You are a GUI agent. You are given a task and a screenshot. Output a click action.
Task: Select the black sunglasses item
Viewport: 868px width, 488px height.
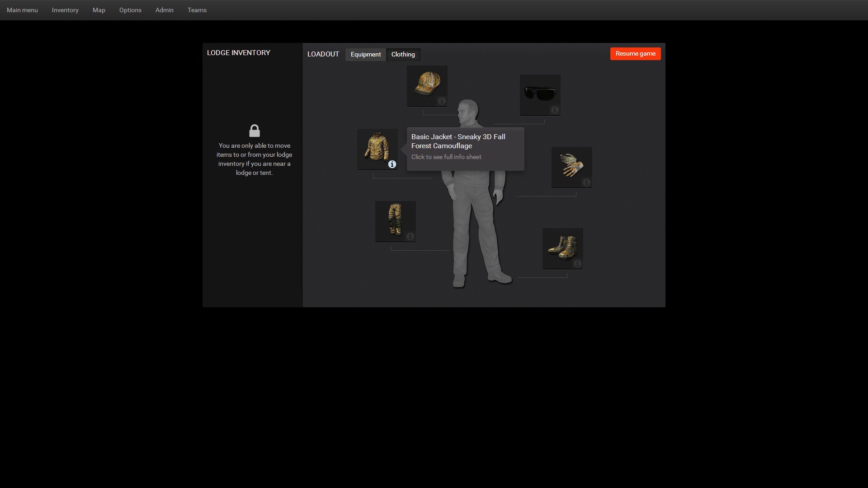pyautogui.click(x=540, y=95)
